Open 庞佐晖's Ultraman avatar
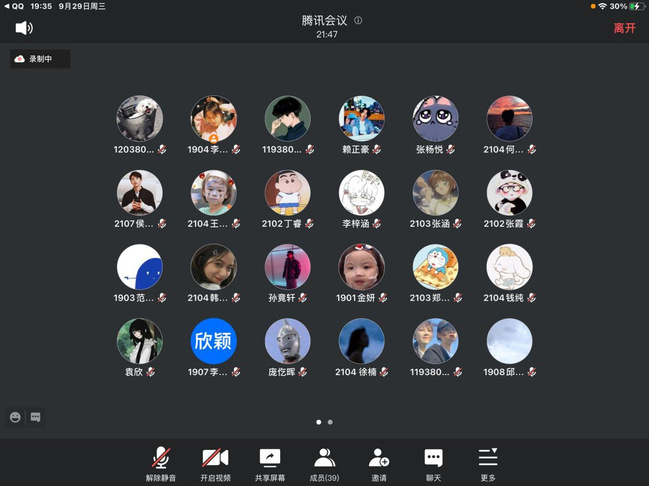This screenshot has width=649, height=486. (x=288, y=341)
